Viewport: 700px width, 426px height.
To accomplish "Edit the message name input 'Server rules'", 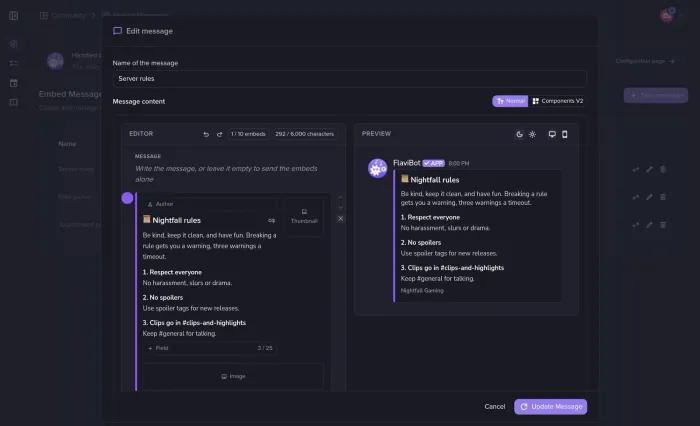I will 349,79.
